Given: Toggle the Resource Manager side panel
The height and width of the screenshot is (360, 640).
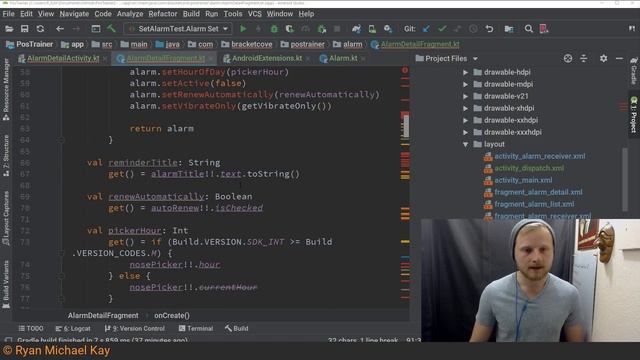Looking at the screenshot, I should [x=6, y=90].
